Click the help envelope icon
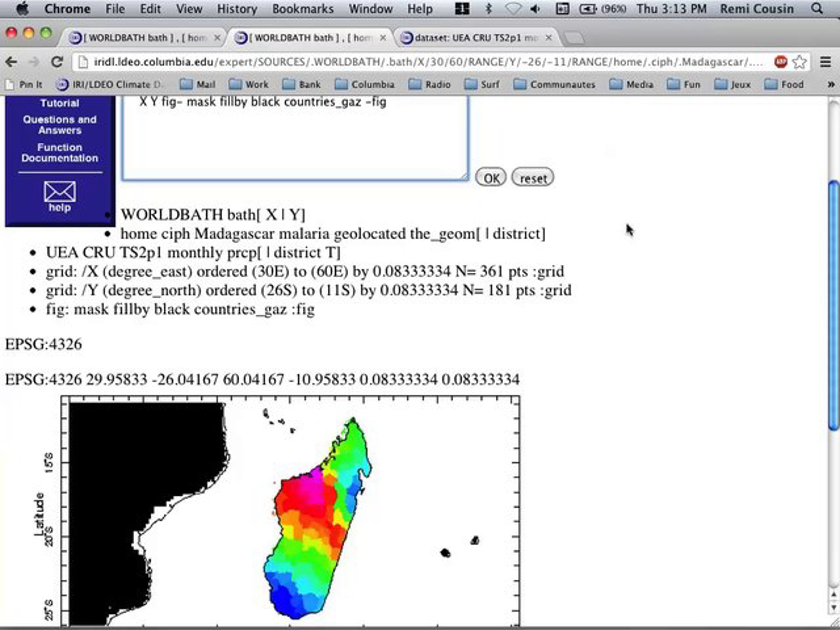This screenshot has width=840, height=630. 59,191
